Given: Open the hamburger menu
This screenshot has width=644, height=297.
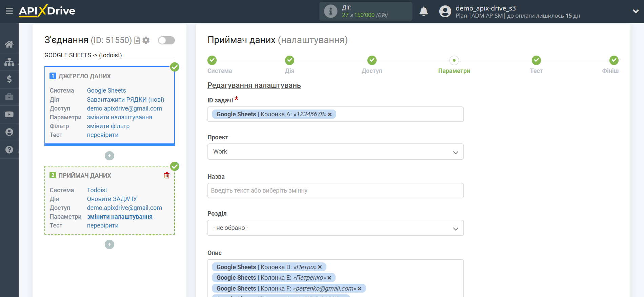Looking at the screenshot, I should (x=9, y=11).
